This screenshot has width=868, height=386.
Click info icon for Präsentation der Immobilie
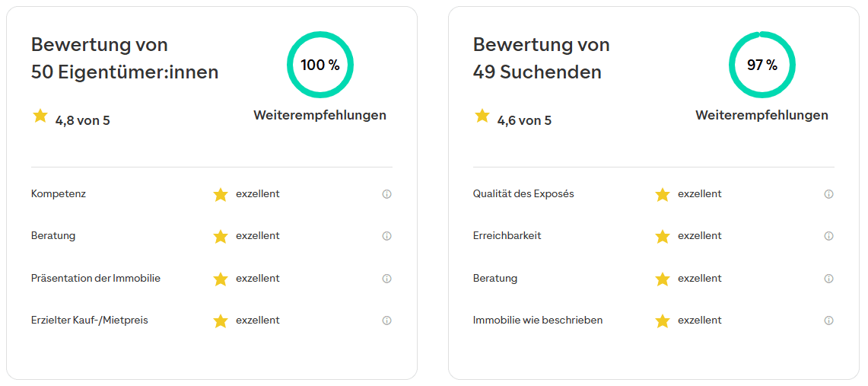(x=386, y=279)
